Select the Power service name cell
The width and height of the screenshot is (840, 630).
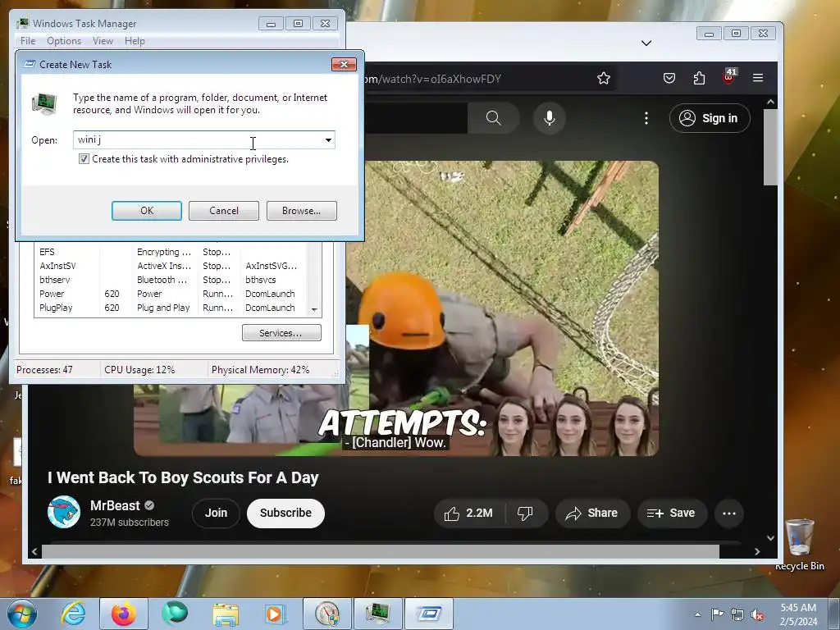pyautogui.click(x=52, y=294)
